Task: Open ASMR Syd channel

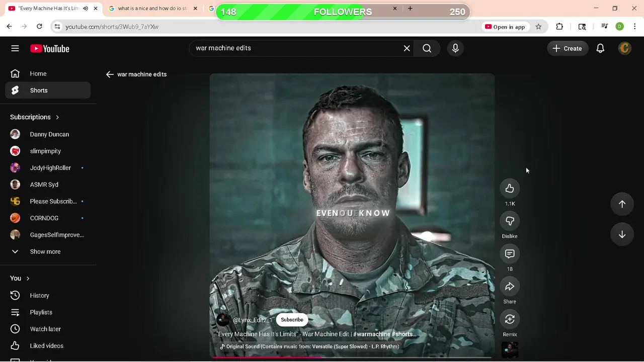Action: [x=48, y=185]
